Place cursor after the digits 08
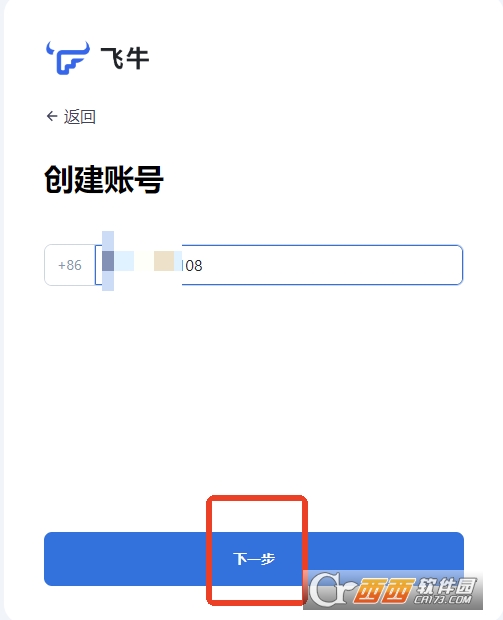503x620 pixels. tap(203, 265)
